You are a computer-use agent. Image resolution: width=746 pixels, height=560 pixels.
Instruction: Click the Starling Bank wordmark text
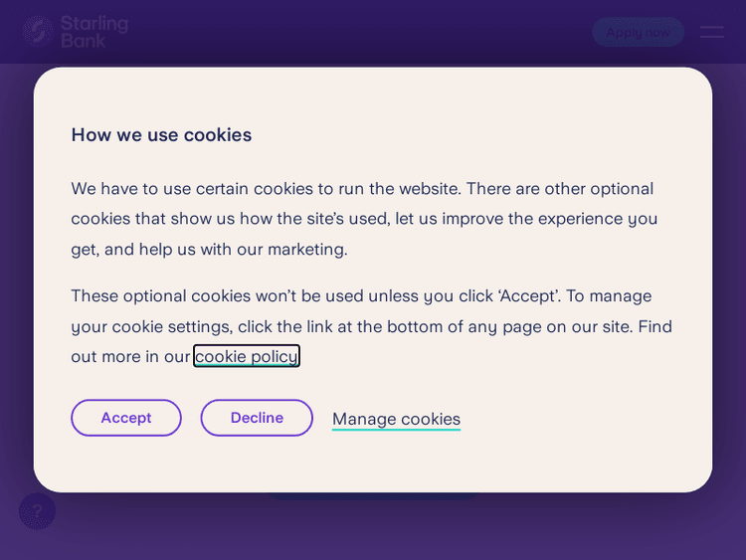coord(94,31)
